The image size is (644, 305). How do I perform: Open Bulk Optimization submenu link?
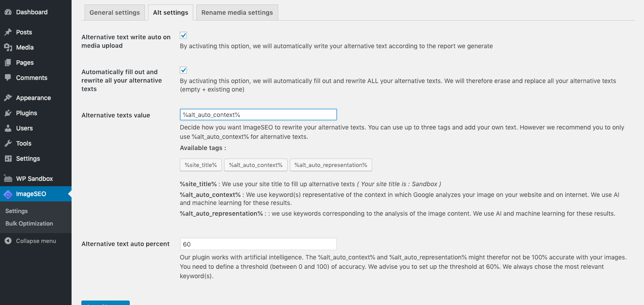pyautogui.click(x=29, y=223)
